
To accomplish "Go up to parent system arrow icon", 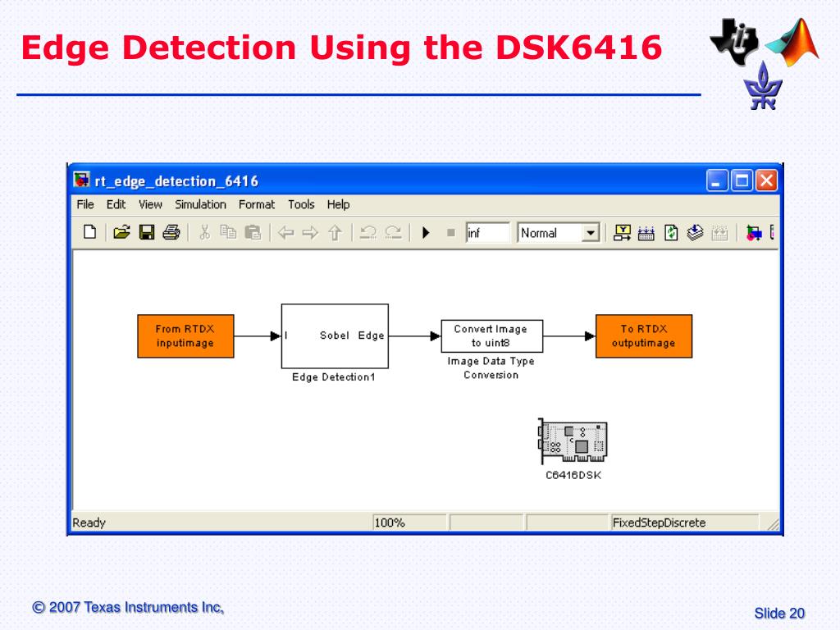I will [336, 232].
